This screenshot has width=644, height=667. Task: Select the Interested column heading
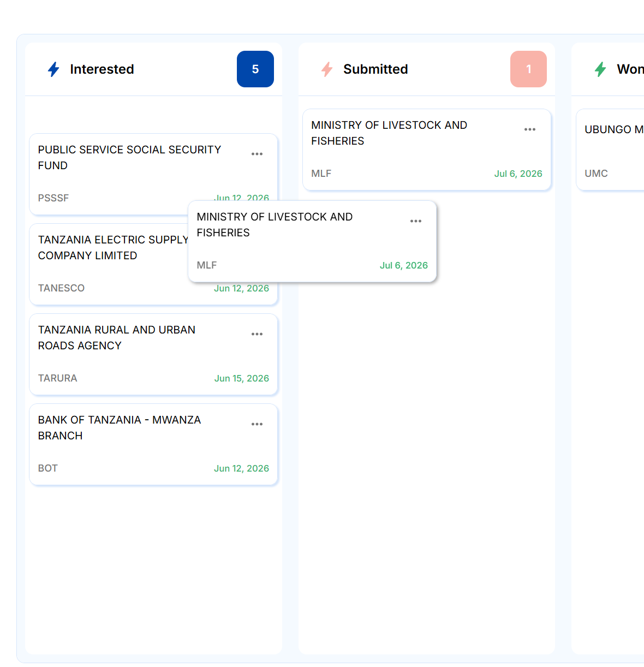[x=102, y=69]
